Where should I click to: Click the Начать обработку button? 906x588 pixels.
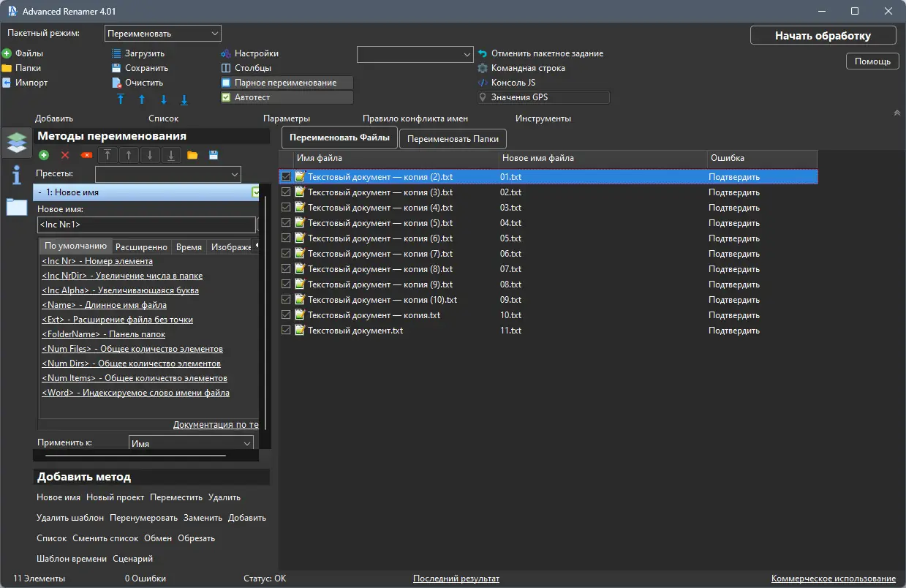[823, 36]
